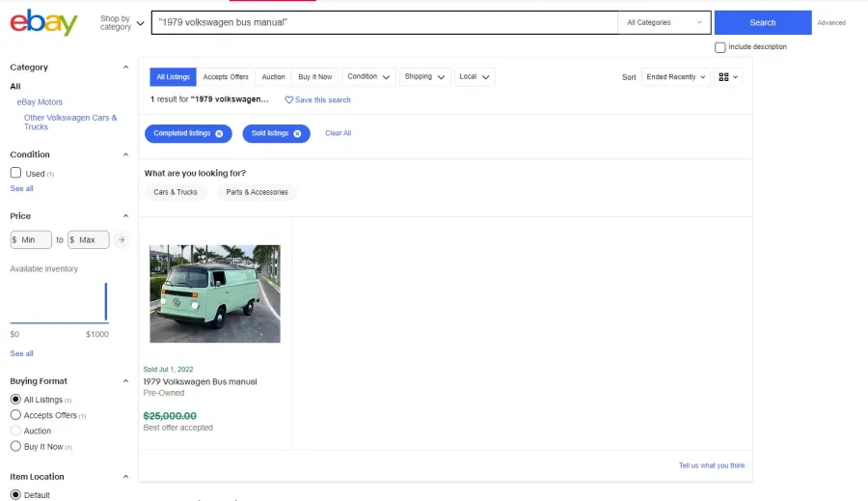Viewport: 868px width, 501px height.
Task: Open Other Volkswagen Cars & Trucks category
Action: [x=70, y=122]
